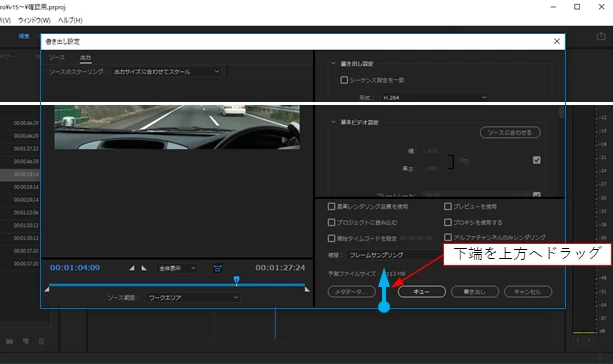Viewport: 613px width, 364px height.
Task: Enable シーケンス設定を一致 checkbox
Action: (x=344, y=80)
